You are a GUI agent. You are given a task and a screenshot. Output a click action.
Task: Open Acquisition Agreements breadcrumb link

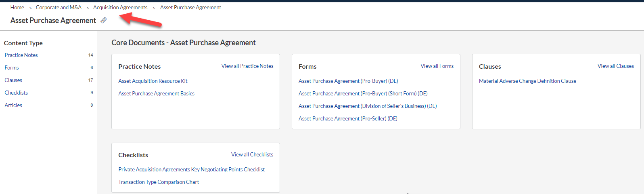pyautogui.click(x=120, y=7)
